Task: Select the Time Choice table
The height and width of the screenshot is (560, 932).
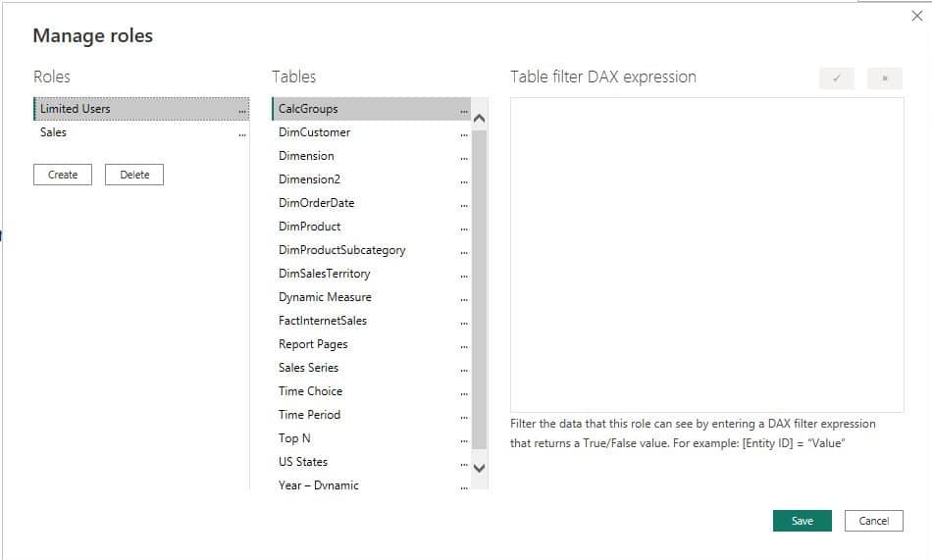Action: [x=371, y=391]
